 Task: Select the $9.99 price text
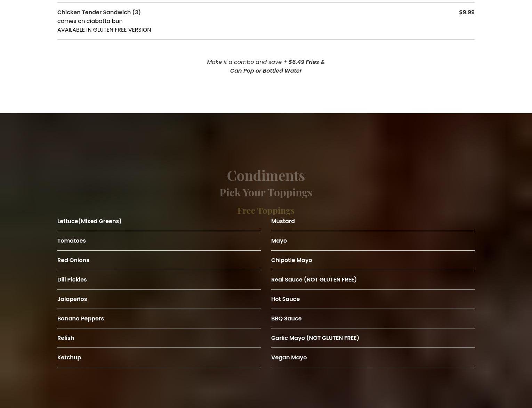point(467,13)
